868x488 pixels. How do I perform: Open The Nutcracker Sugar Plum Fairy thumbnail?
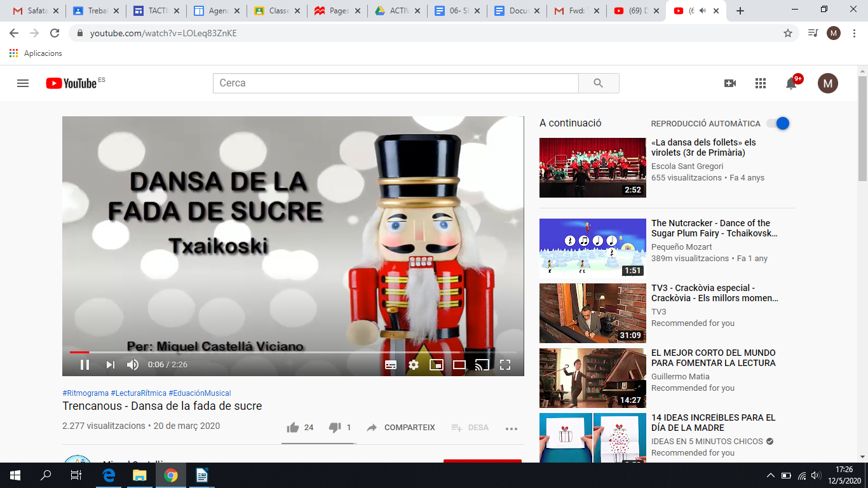coord(593,248)
